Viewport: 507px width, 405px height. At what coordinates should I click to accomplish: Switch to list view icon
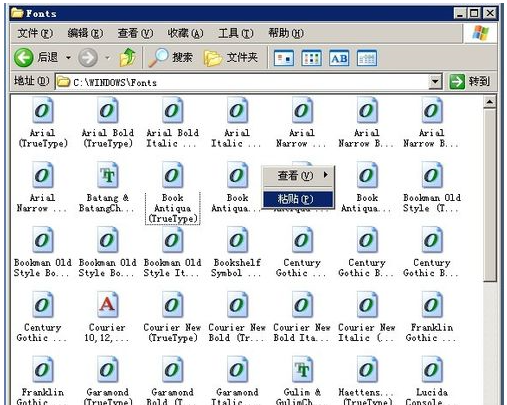point(311,58)
